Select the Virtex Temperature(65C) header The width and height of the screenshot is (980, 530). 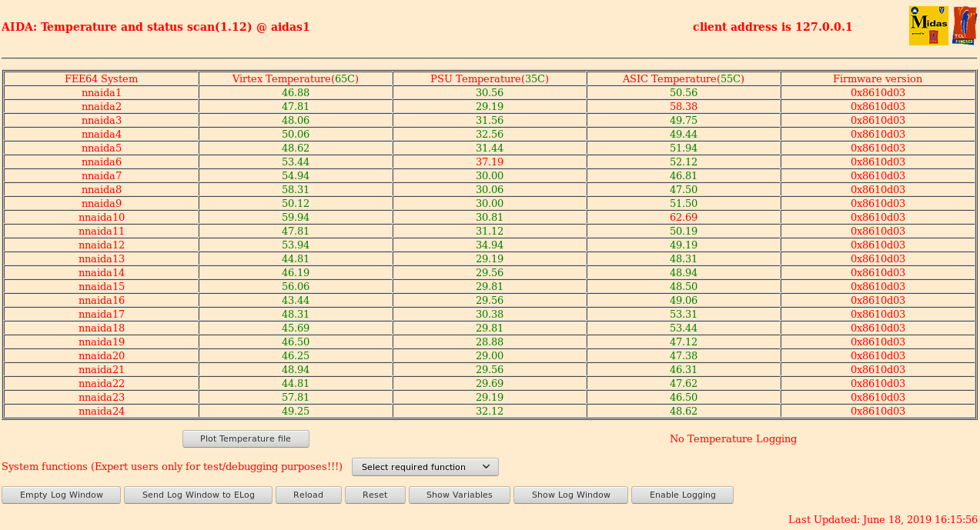point(296,78)
